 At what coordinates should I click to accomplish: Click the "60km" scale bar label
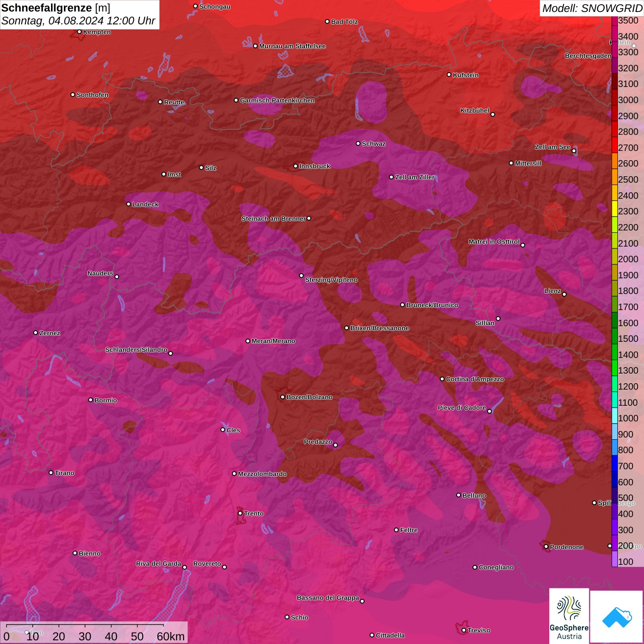pos(171,636)
